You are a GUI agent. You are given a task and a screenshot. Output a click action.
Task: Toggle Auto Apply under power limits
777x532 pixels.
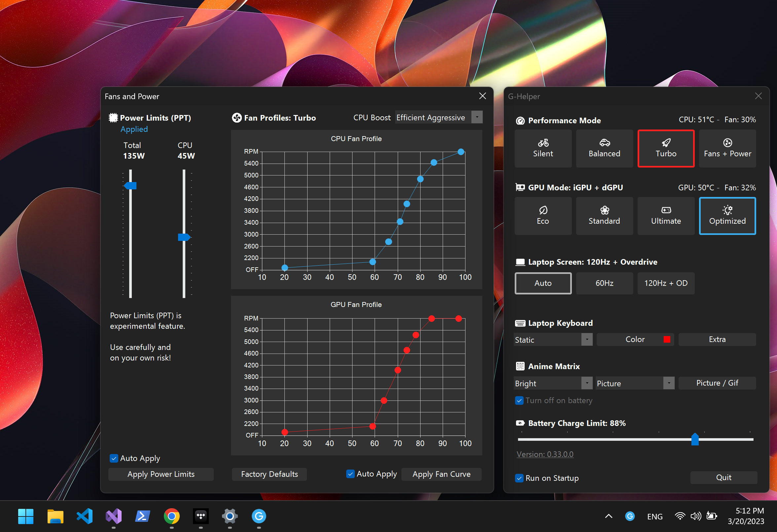(x=114, y=458)
